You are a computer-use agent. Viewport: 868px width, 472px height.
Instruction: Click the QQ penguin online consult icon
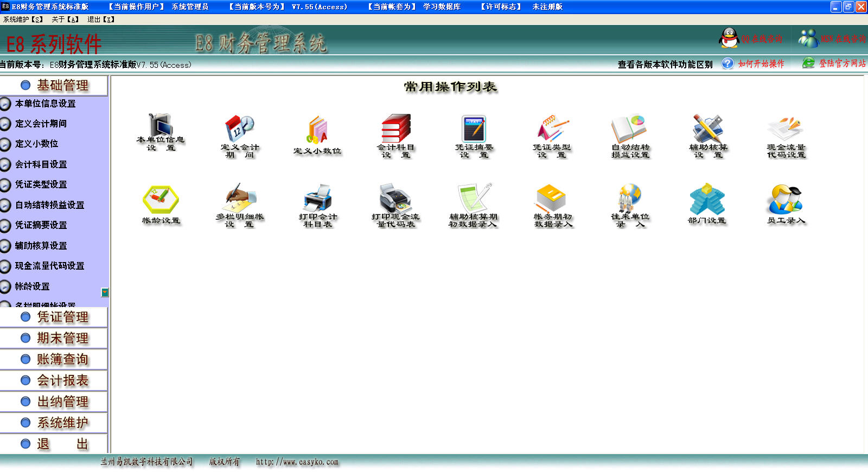[x=729, y=38]
